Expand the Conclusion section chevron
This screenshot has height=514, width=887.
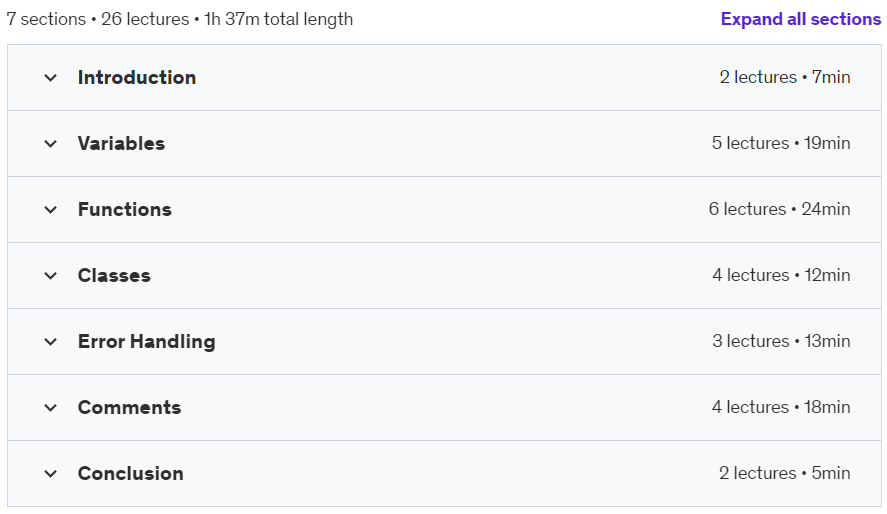50,474
